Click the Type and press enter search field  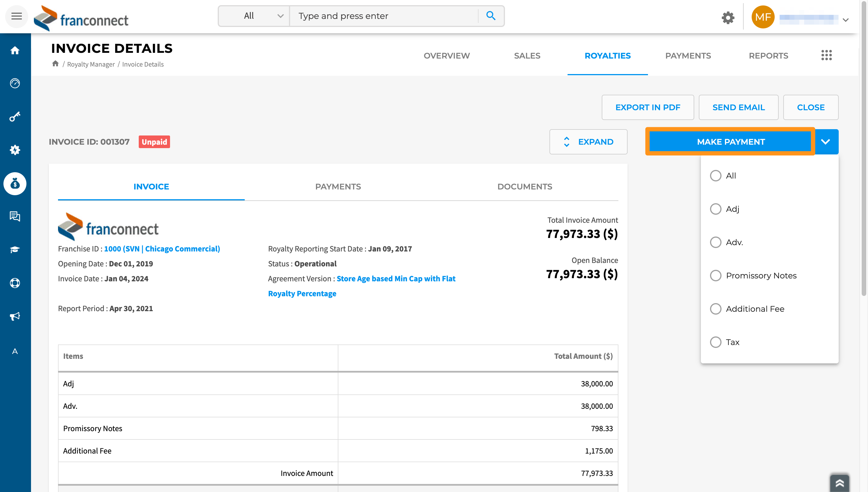(x=384, y=16)
